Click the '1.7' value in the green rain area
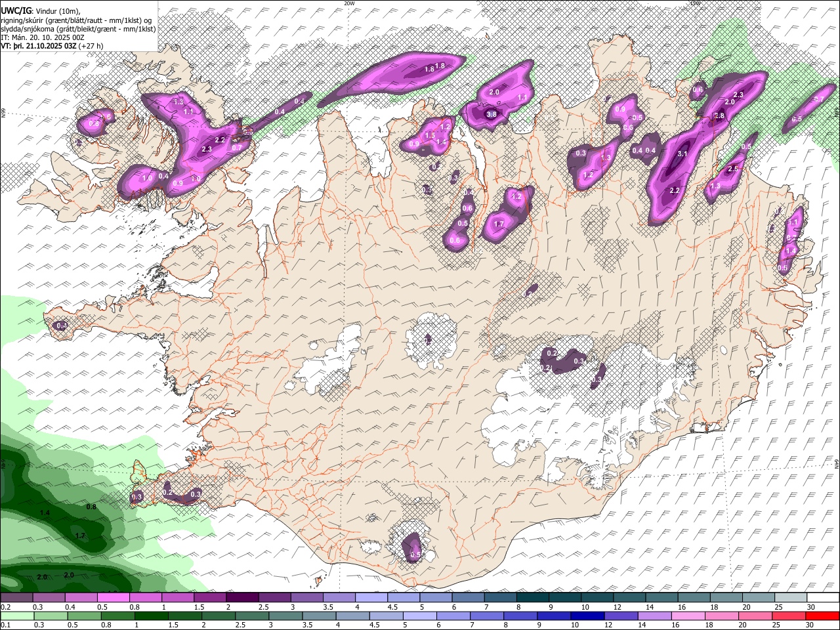 [x=80, y=536]
